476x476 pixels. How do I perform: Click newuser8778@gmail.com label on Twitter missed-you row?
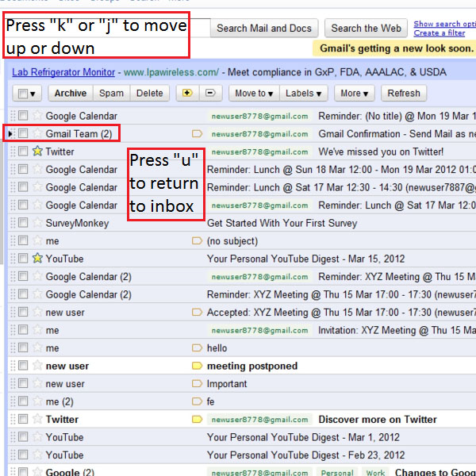click(x=260, y=152)
